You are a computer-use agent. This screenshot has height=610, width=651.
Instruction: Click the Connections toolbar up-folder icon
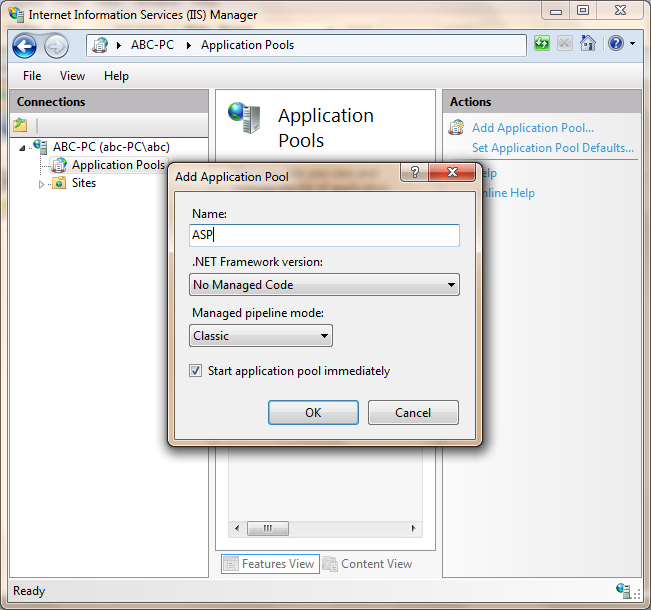pos(20,125)
